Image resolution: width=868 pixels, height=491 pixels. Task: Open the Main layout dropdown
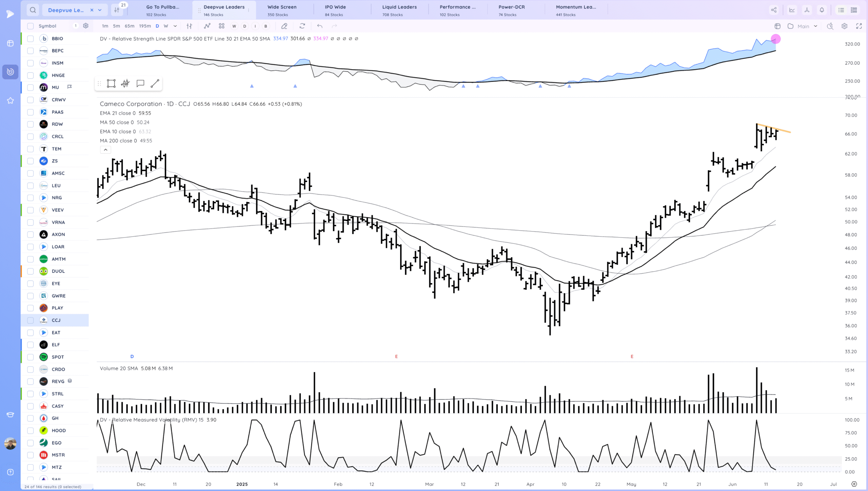point(807,26)
